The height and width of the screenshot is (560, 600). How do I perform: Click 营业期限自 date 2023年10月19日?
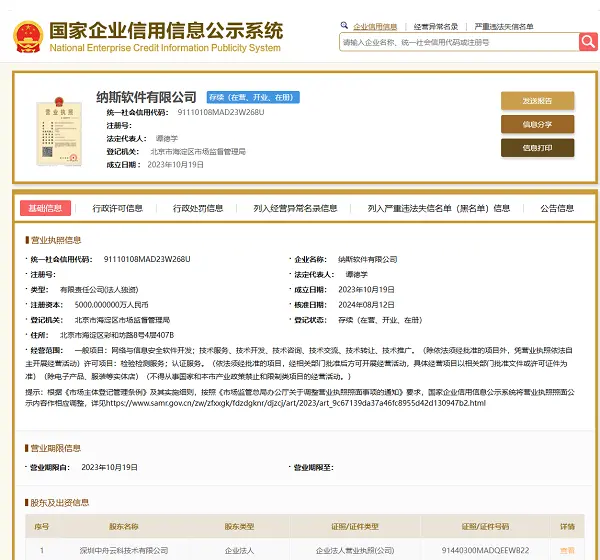[x=109, y=467]
